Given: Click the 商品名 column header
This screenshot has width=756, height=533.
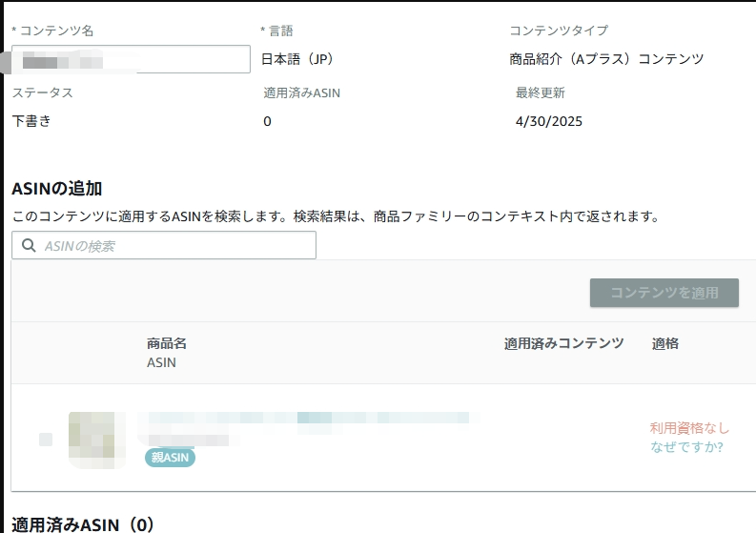Looking at the screenshot, I should tap(167, 343).
